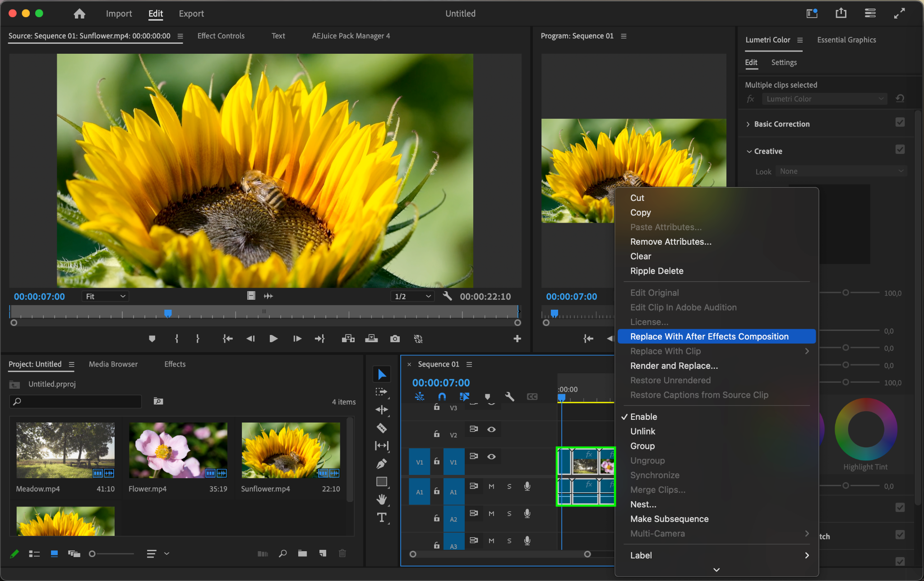Select the Pen tool in toolbar

pos(382,464)
